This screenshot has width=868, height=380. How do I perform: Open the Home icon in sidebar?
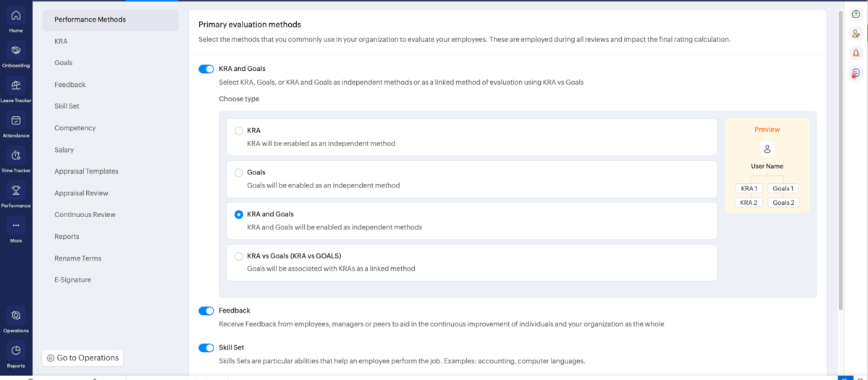tap(16, 16)
